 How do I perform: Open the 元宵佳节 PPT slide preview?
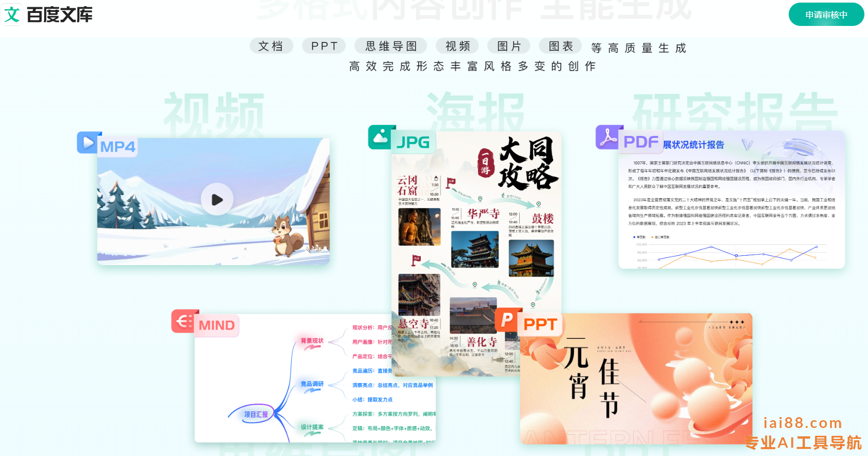click(x=636, y=378)
